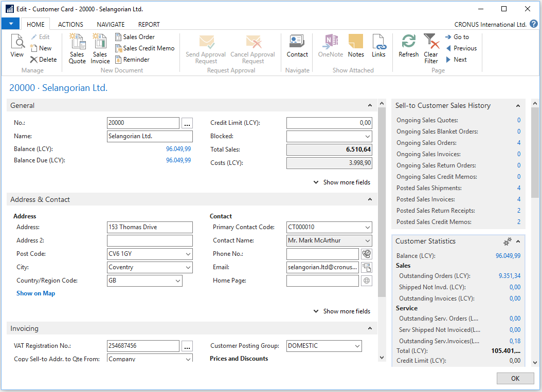Open the Primary Contact Code dropdown
Image resolution: width=542 pixels, height=392 pixels.
[x=368, y=227]
